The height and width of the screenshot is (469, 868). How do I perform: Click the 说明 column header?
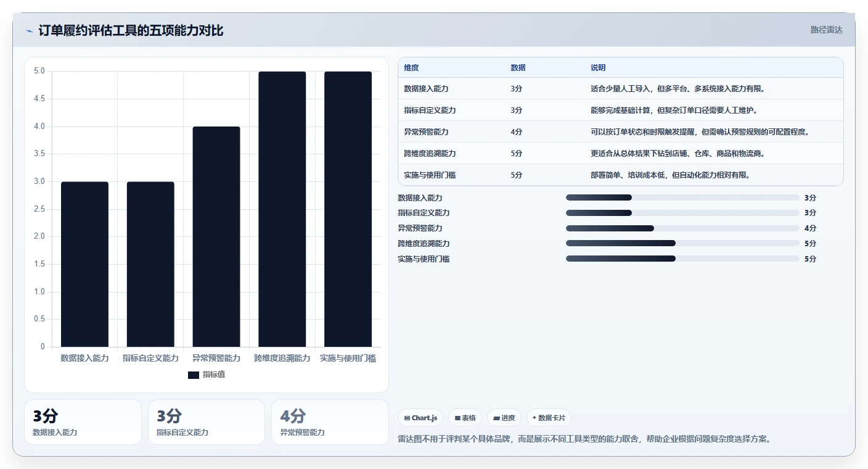point(598,68)
